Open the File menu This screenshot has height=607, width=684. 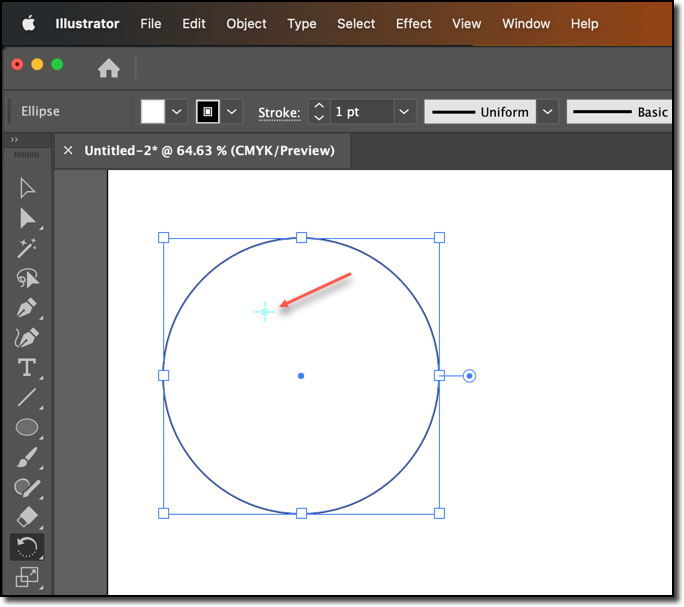pos(151,24)
